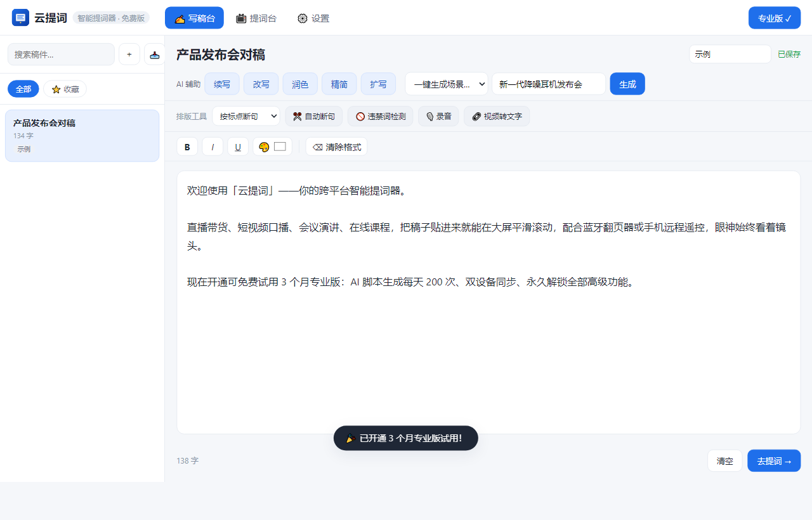The width and height of the screenshot is (812, 520).
Task: Edit the 示例 tag input field
Action: click(x=730, y=54)
